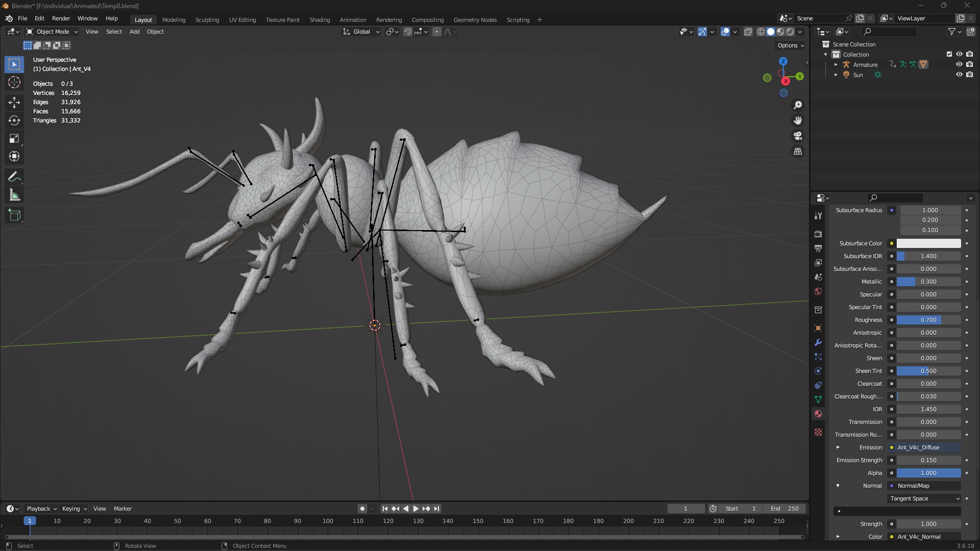This screenshot has height=551, width=980.
Task: Hide the Armature in the viewport
Action: point(959,64)
